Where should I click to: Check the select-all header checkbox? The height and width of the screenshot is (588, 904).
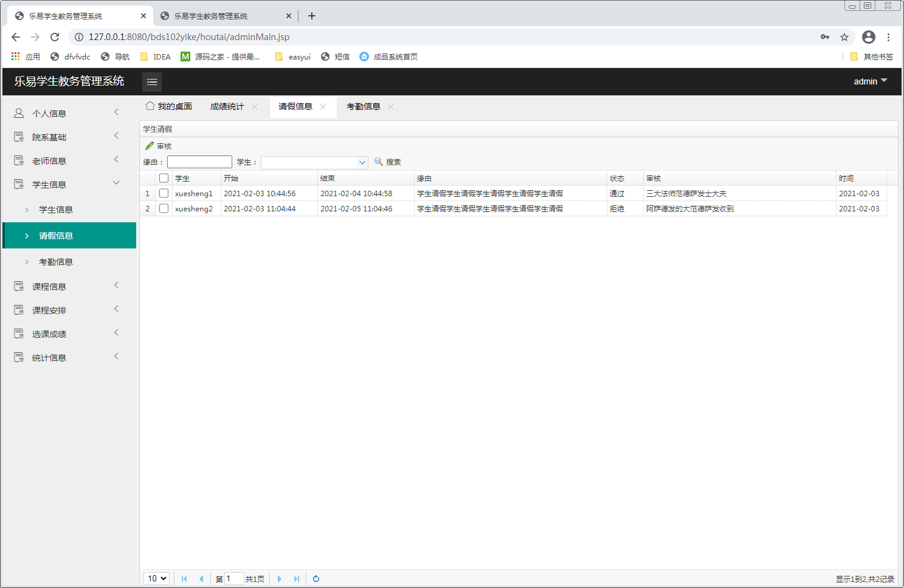164,178
